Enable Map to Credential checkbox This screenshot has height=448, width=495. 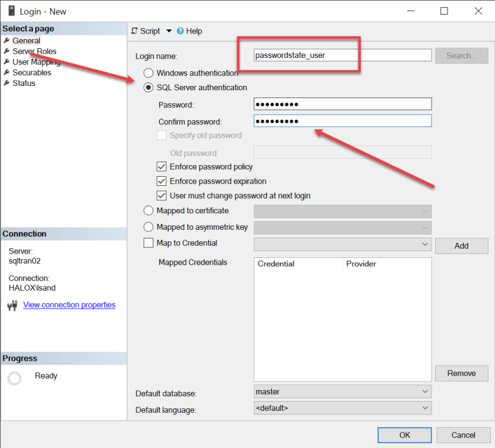click(x=148, y=243)
